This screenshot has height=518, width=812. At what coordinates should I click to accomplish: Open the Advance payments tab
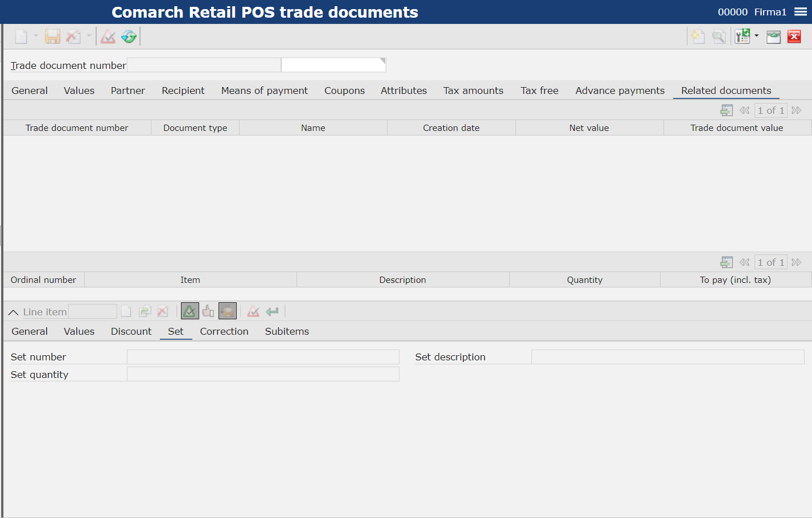tap(620, 91)
